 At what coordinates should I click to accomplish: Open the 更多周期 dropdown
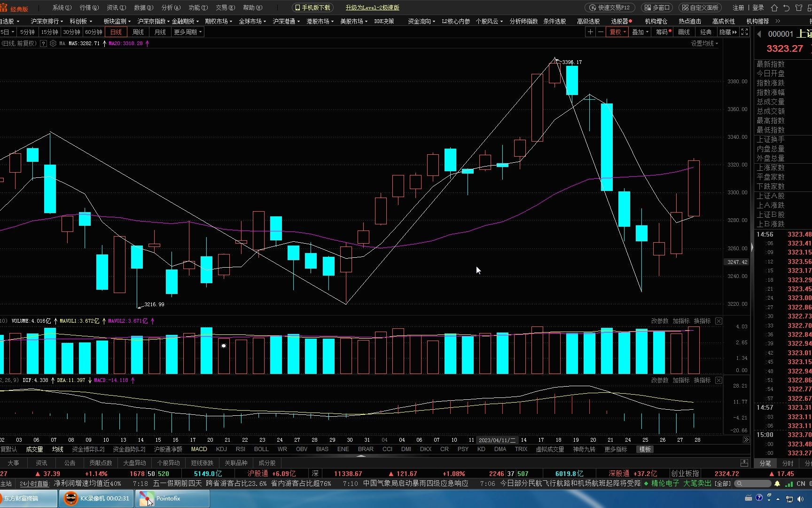coord(187,32)
